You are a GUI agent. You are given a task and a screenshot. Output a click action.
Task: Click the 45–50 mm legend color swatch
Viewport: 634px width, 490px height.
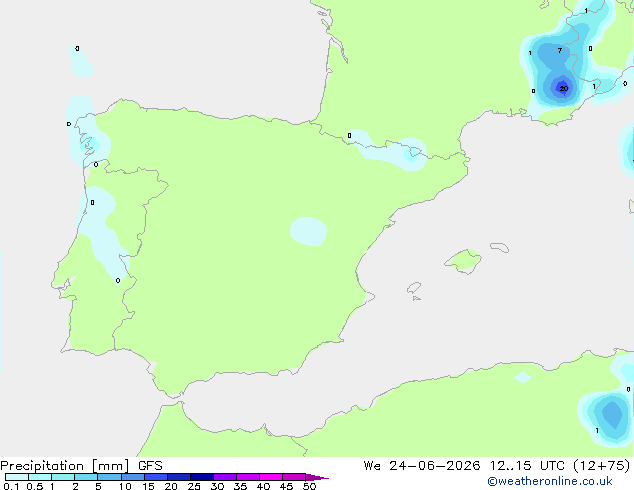point(294,477)
